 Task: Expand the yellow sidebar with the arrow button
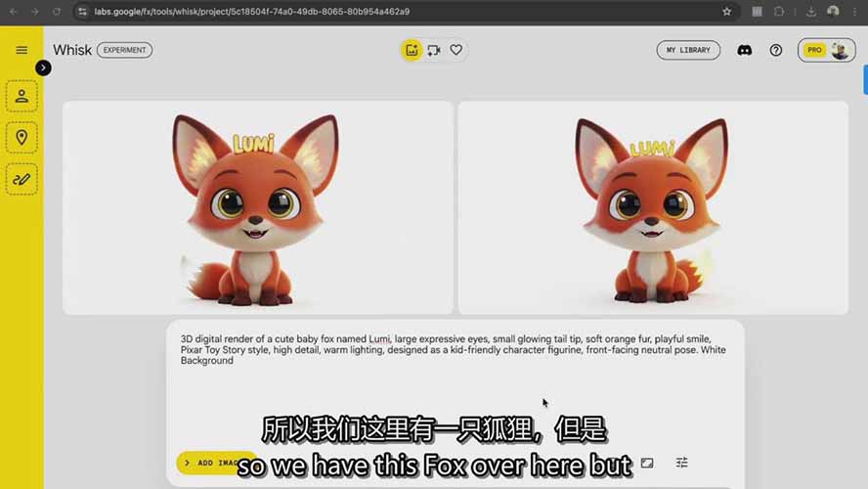click(43, 67)
